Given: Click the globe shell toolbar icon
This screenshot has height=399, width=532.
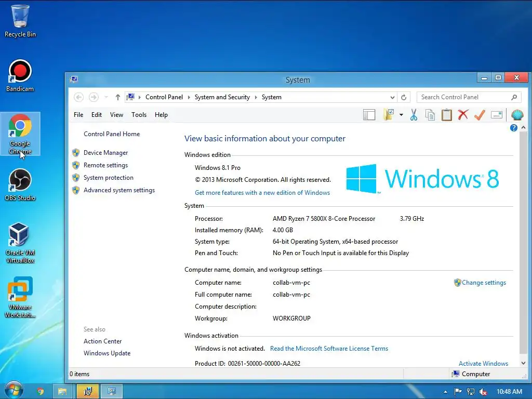Looking at the screenshot, I should coord(517,115).
